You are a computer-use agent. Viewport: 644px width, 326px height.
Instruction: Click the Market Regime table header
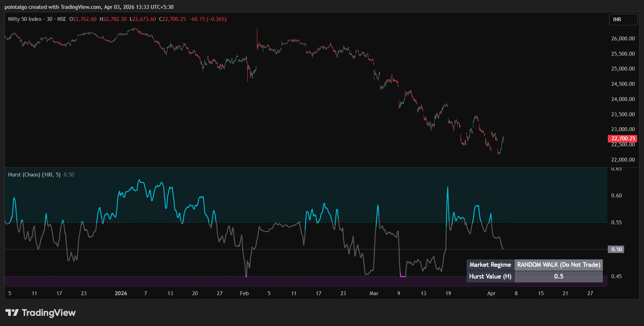[490, 265]
